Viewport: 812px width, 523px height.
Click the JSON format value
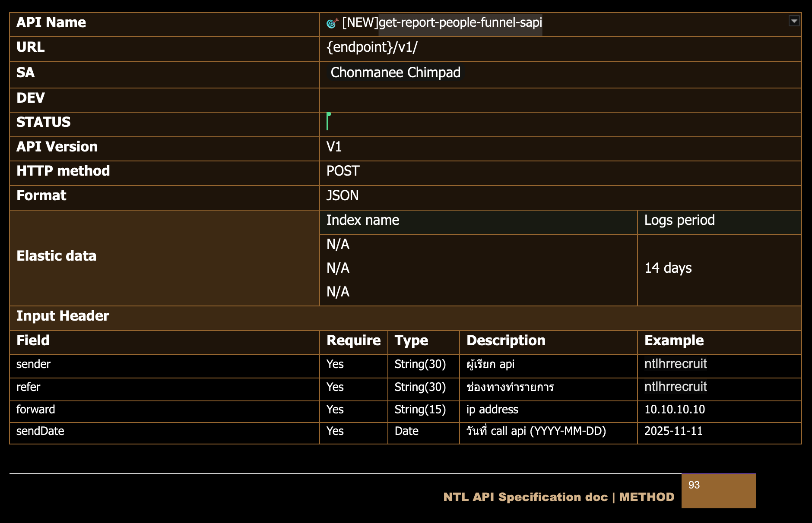(343, 196)
